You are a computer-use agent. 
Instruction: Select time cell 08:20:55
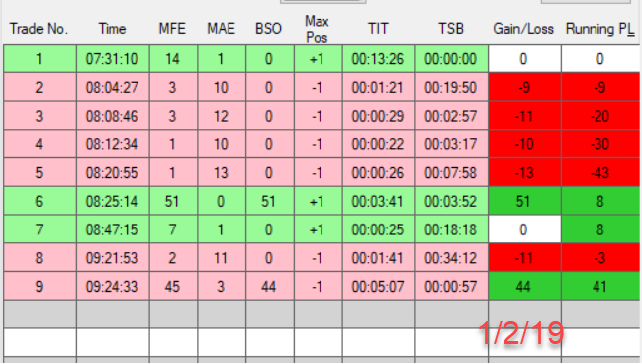point(113,172)
